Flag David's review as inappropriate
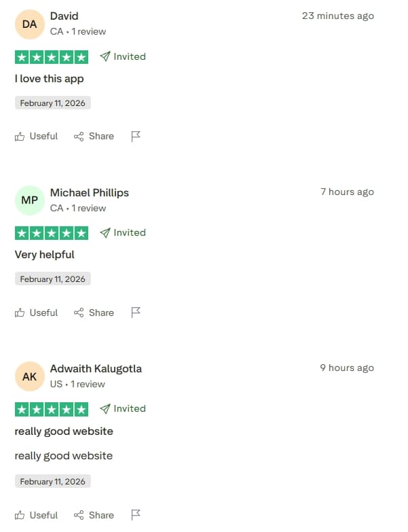Image resolution: width=408 pixels, height=532 pixels. click(136, 137)
